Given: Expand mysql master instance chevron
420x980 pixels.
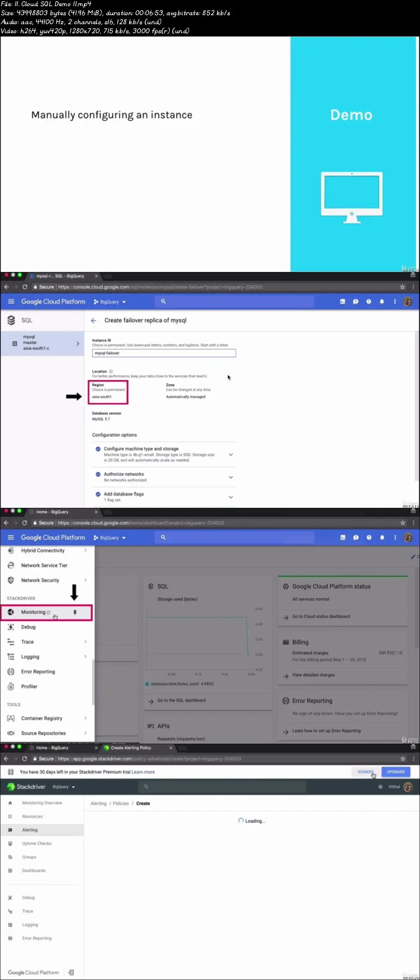Looking at the screenshot, I should 78,343.
